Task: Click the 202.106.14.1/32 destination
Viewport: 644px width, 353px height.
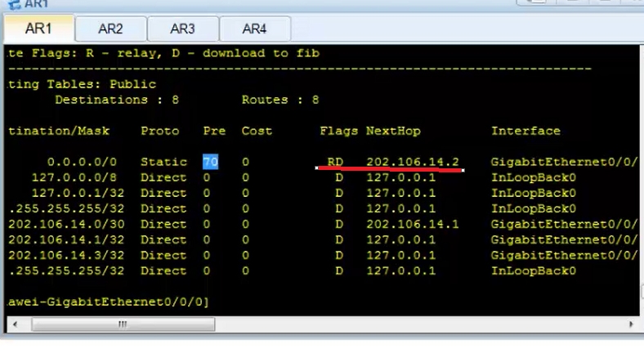Action: coord(66,239)
